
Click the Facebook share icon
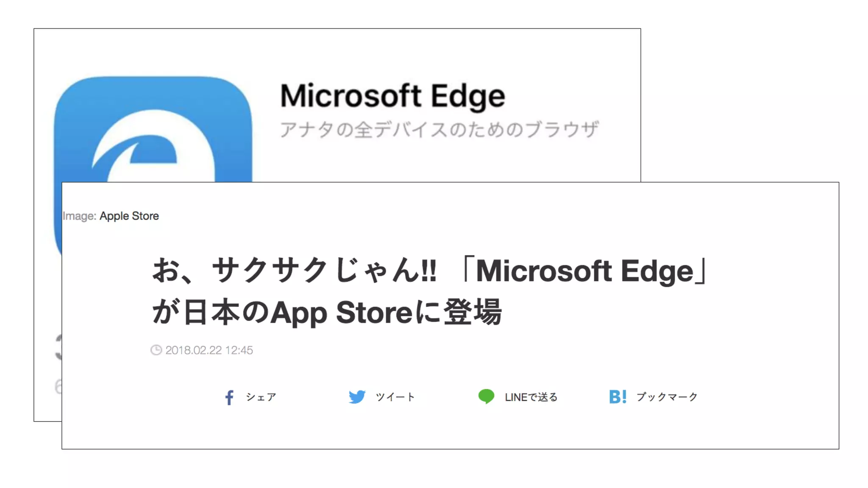coord(229,397)
